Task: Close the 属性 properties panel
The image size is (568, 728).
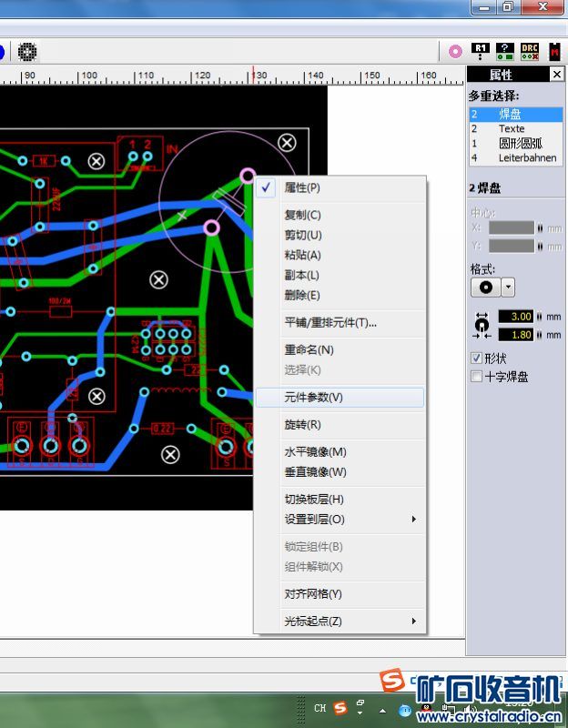Action: tap(556, 75)
